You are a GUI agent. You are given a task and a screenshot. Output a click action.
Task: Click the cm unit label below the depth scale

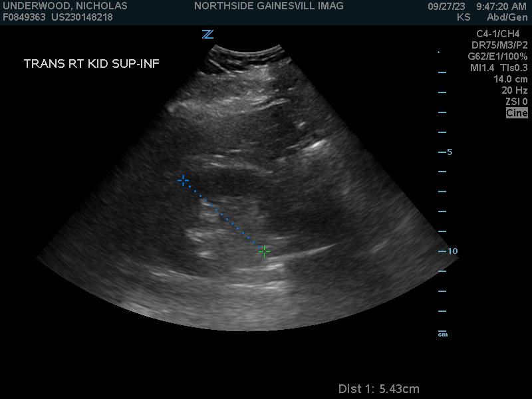pyautogui.click(x=443, y=334)
